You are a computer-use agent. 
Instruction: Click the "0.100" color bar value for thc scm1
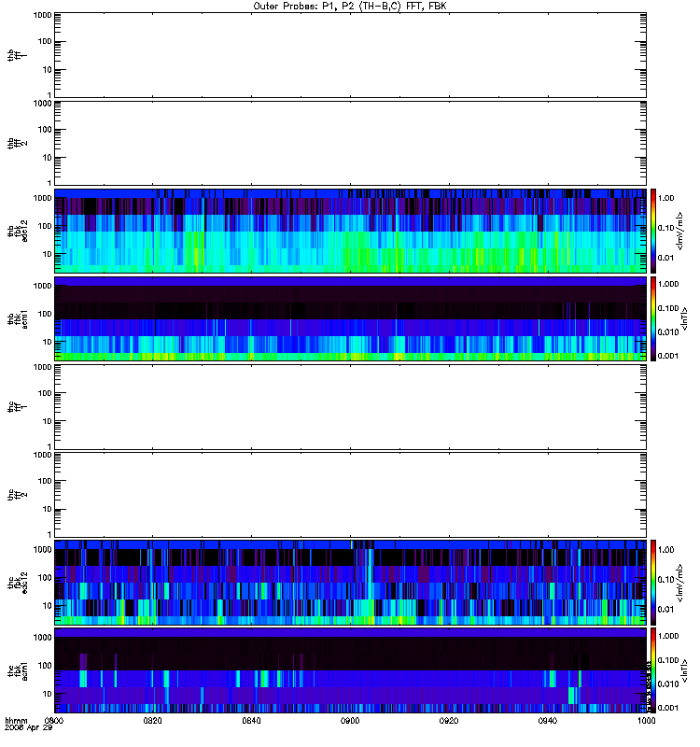(x=668, y=660)
